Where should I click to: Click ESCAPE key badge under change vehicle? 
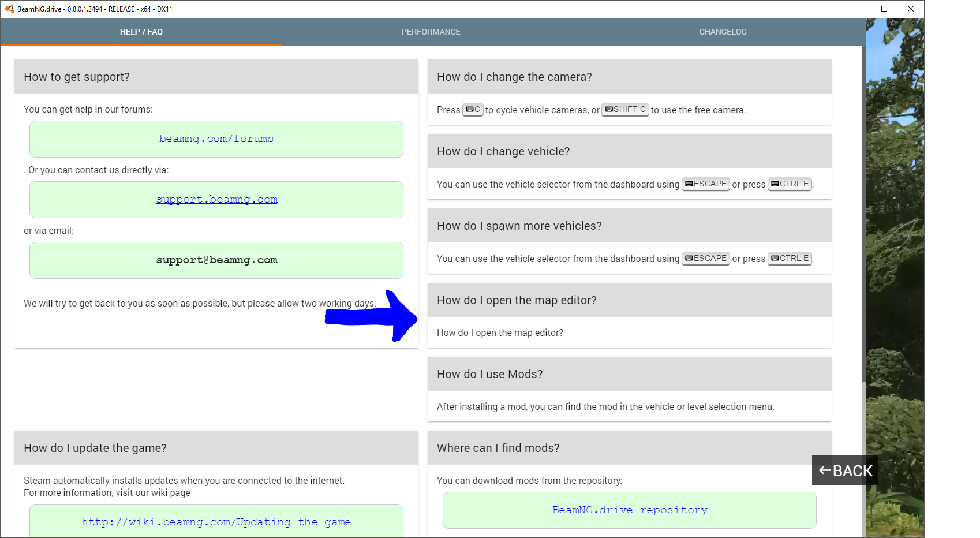706,184
